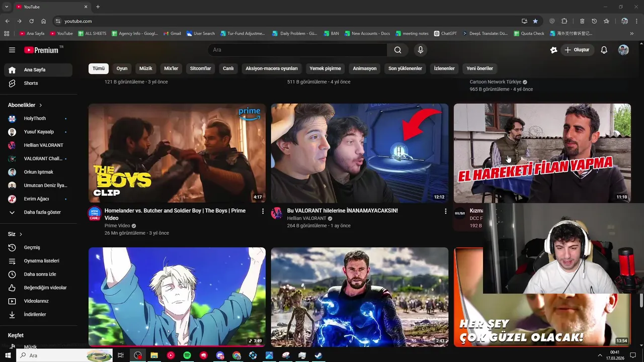Bookmark this page with star icon
Viewport: 644px width, 362px height.
[535, 21]
